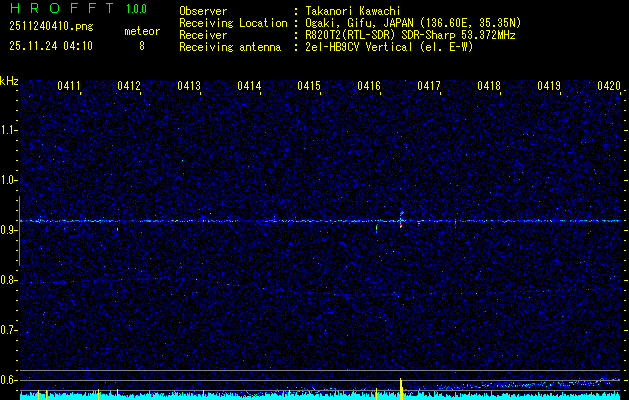
Task: Click the 0414 time axis marker
Action: pyautogui.click(x=249, y=86)
